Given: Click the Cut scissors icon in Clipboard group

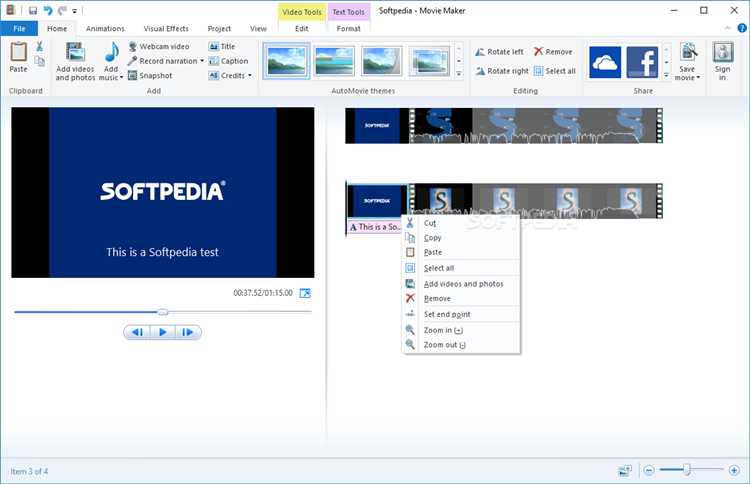Looking at the screenshot, I should pos(40,46).
